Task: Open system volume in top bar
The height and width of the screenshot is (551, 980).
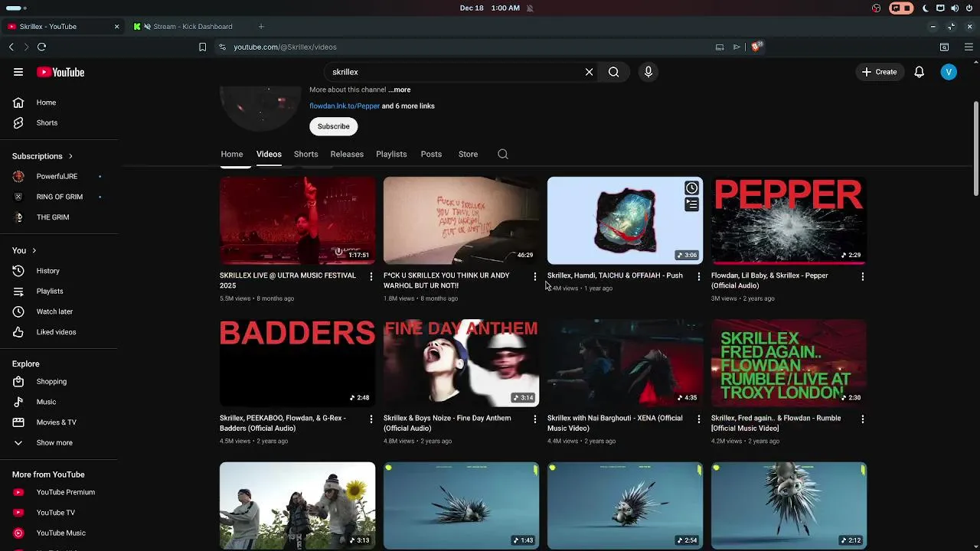Action: click(955, 8)
